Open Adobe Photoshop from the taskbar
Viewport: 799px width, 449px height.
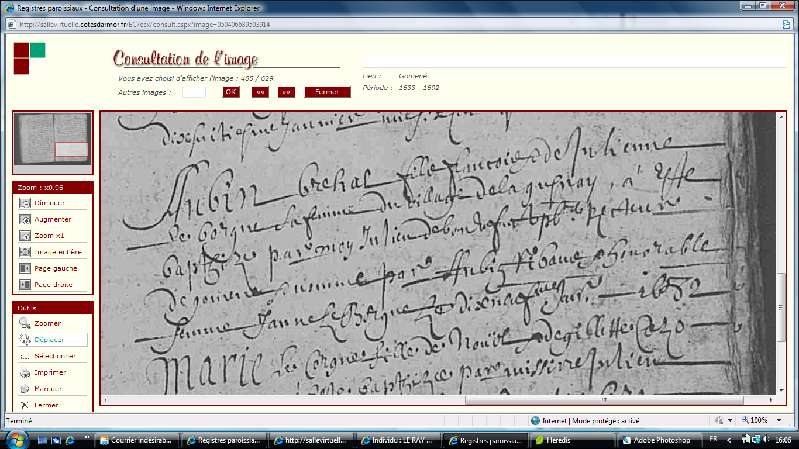point(656,440)
